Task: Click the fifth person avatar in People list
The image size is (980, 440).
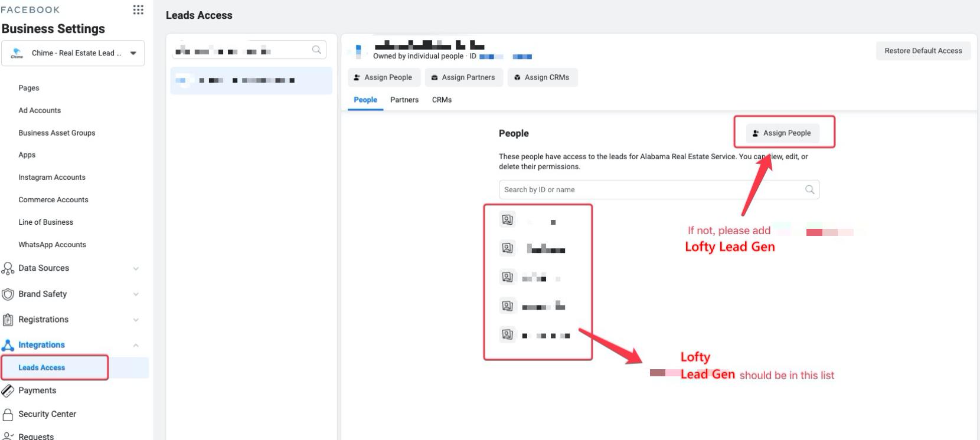Action: (x=507, y=334)
